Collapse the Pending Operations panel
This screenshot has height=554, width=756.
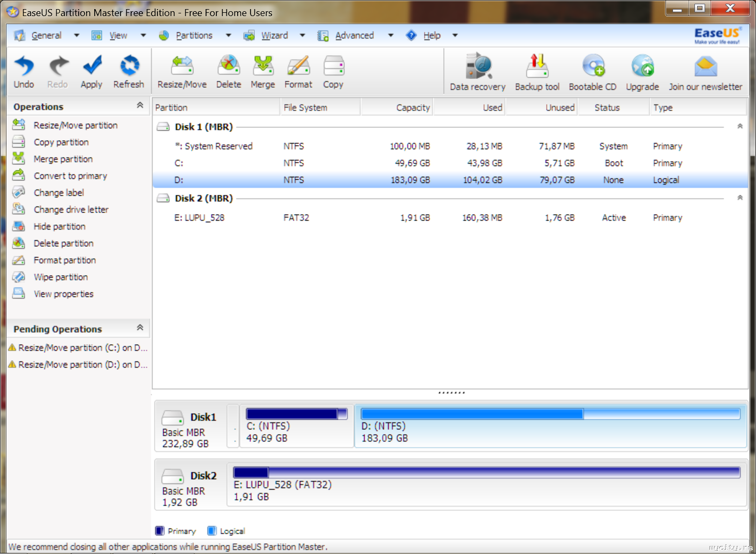pyautogui.click(x=140, y=328)
